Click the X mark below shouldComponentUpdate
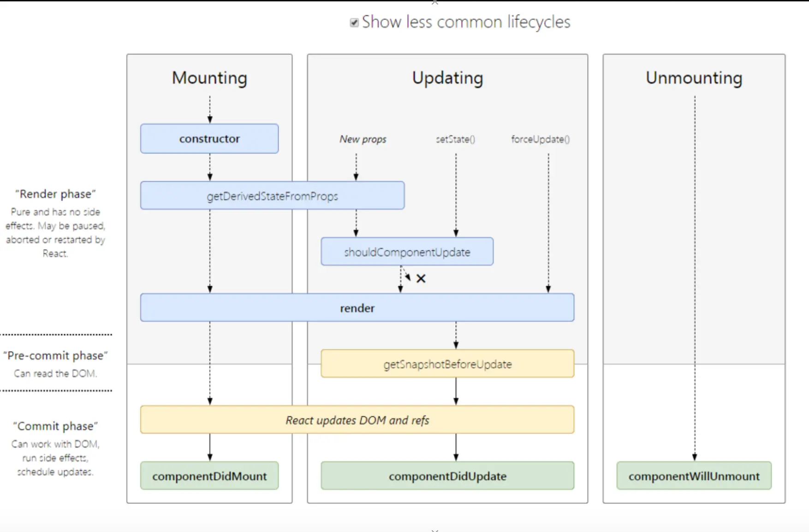The width and height of the screenshot is (809, 532). 421,278
